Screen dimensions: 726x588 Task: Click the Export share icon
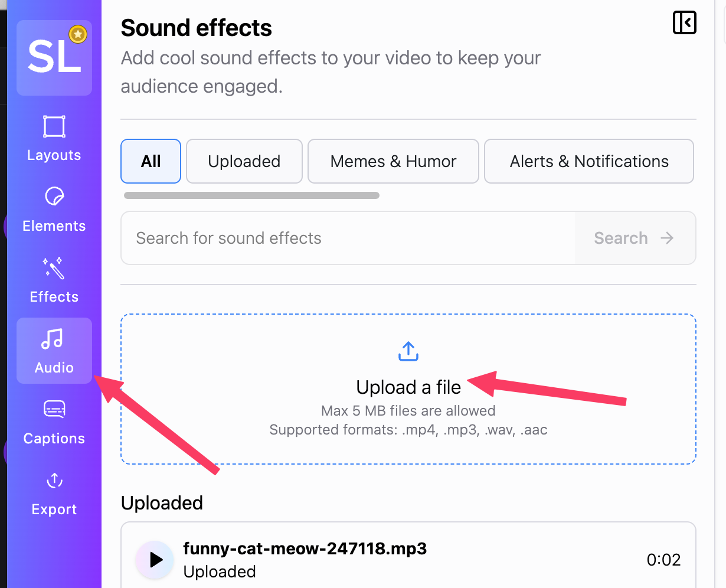pyautogui.click(x=54, y=481)
